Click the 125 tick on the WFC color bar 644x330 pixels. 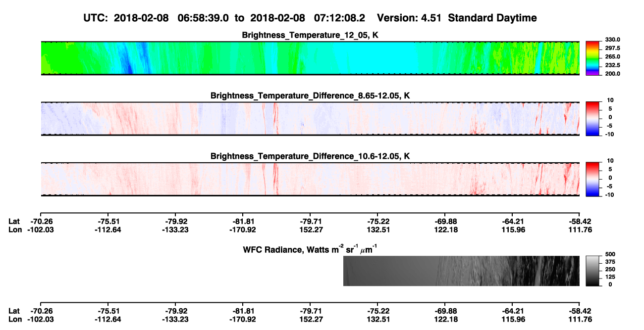click(609, 277)
